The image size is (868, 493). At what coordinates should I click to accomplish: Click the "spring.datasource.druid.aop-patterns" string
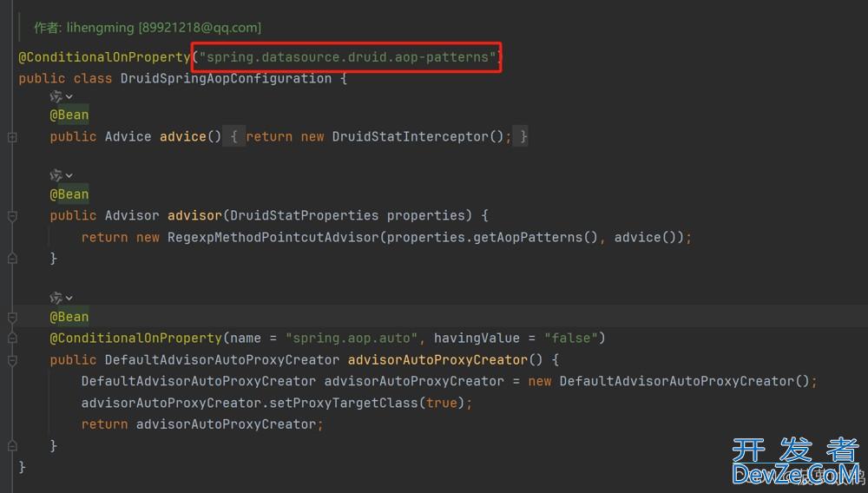coord(348,57)
